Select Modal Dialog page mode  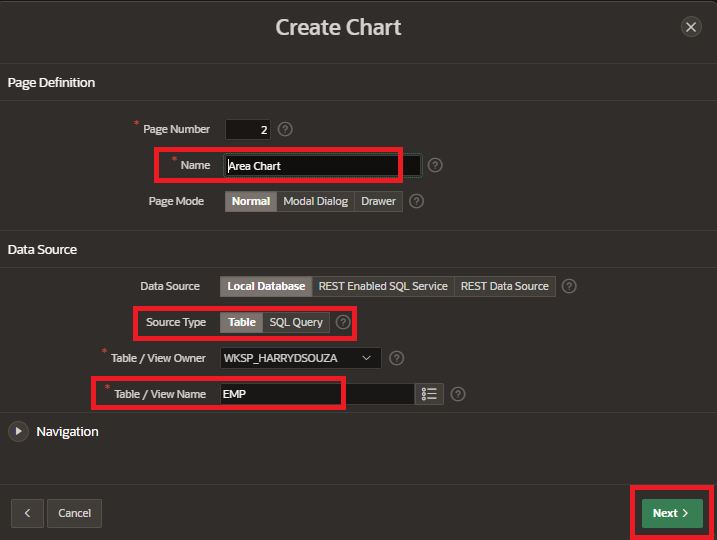click(x=315, y=201)
